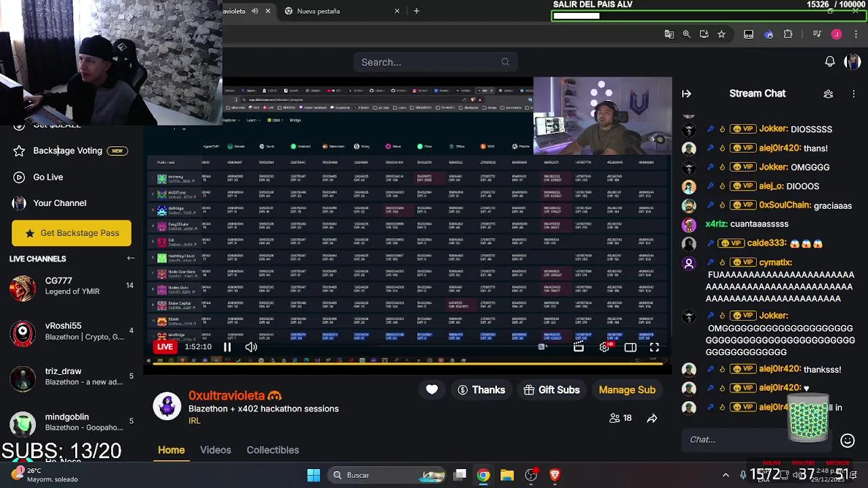The width and height of the screenshot is (868, 488).
Task: Pause the live stream playback
Action: click(227, 347)
